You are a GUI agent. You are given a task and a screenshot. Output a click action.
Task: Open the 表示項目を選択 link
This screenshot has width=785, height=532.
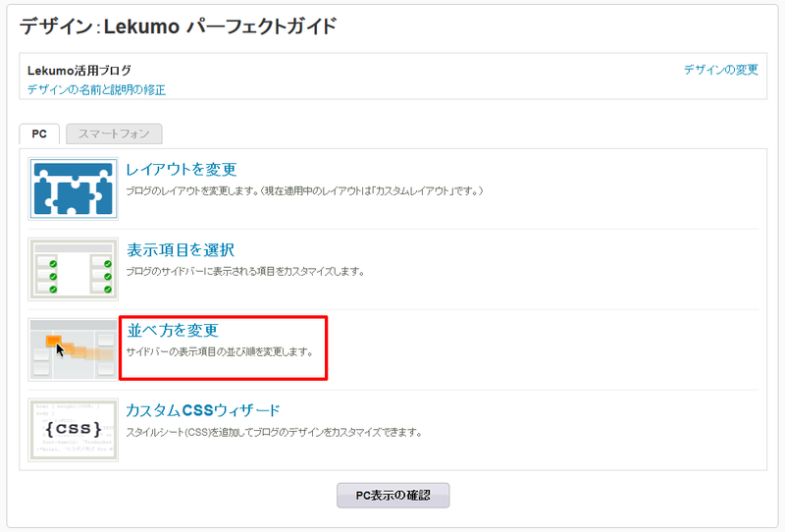(x=181, y=249)
